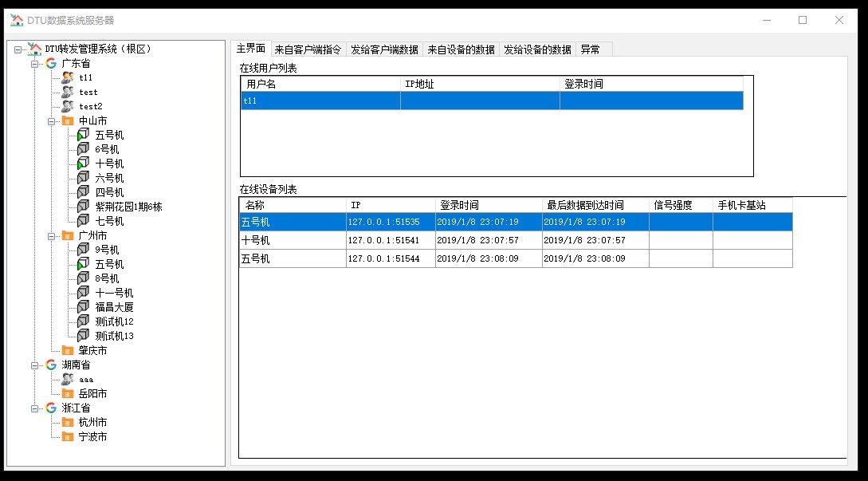
Task: Select the device row with IP 127.0.0.1:51535
Action: 516,223
